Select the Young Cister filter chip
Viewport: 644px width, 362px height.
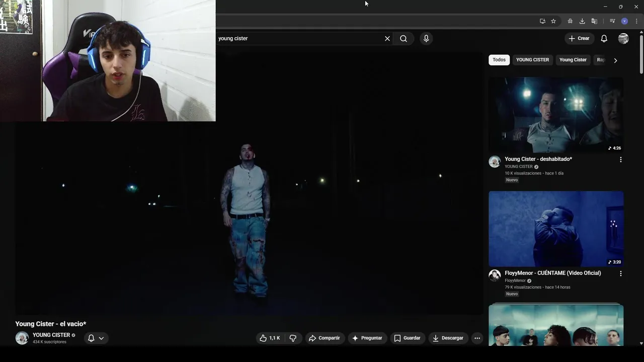click(573, 60)
